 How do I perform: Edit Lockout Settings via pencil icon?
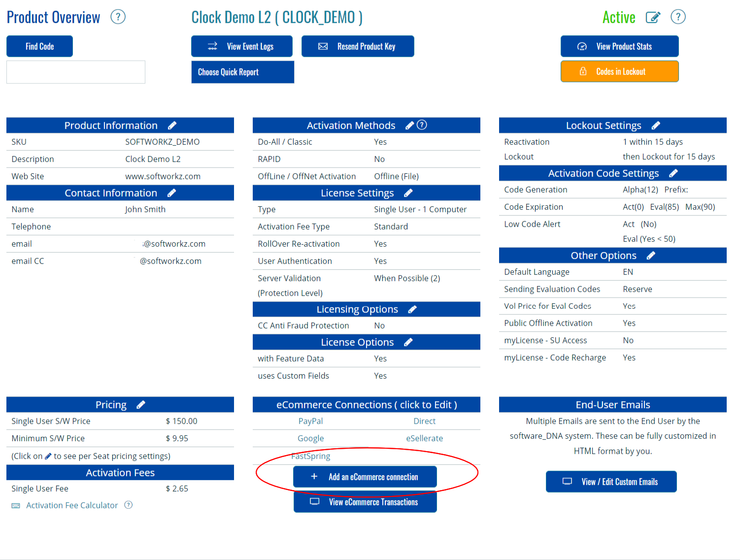656,126
